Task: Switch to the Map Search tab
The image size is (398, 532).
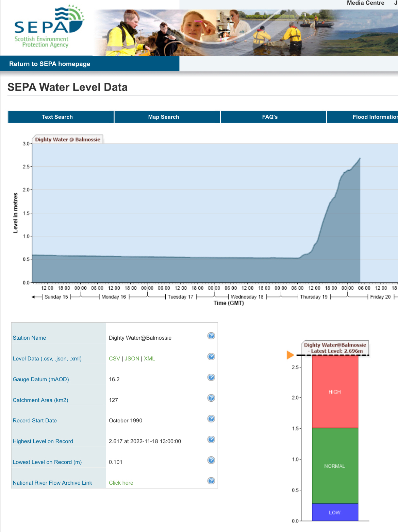Action: tap(164, 117)
